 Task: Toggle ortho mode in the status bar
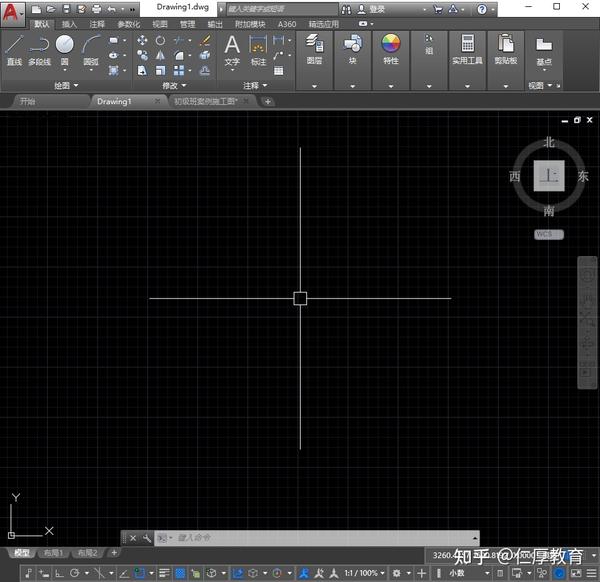point(59,573)
